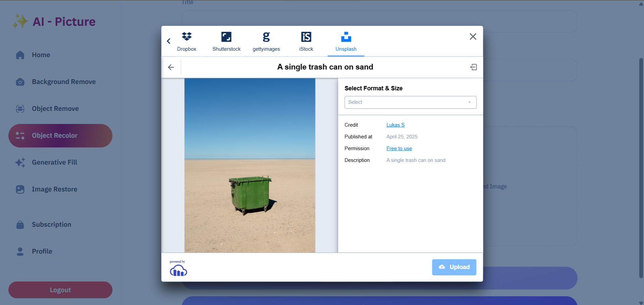Click the Upload button
Viewport: 644px width, 305px height.
(454, 267)
